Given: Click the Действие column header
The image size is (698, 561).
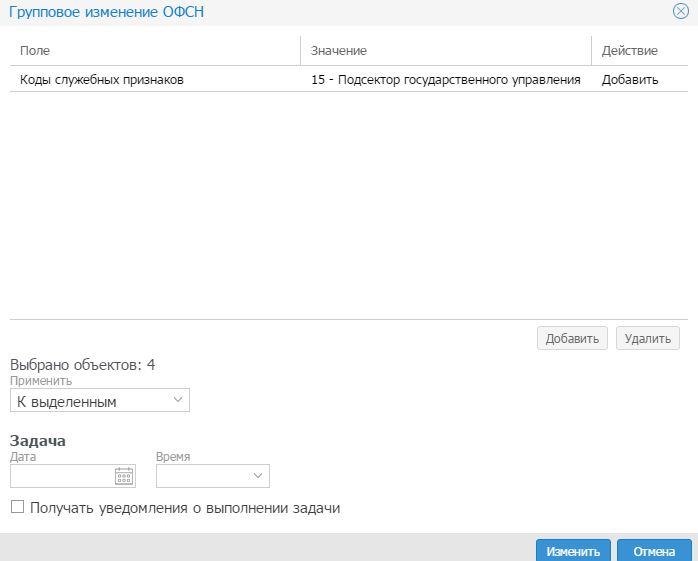Looking at the screenshot, I should click(640, 51).
